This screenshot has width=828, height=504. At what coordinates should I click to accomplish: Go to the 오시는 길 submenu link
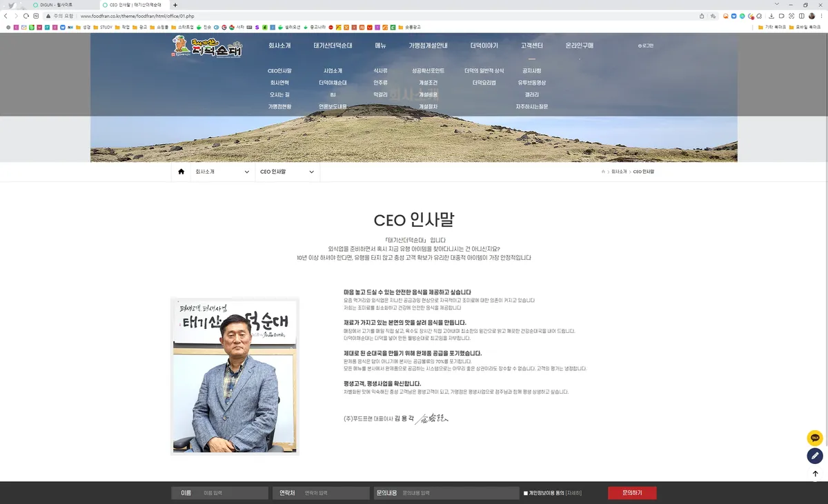[279, 94]
